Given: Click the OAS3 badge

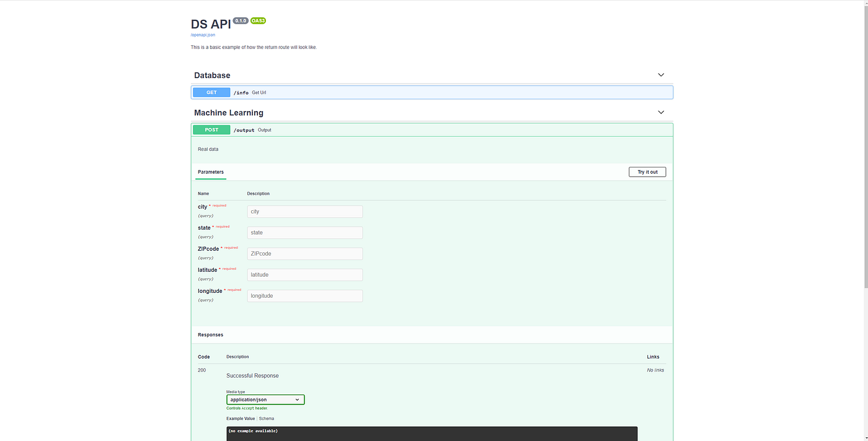Looking at the screenshot, I should [258, 20].
